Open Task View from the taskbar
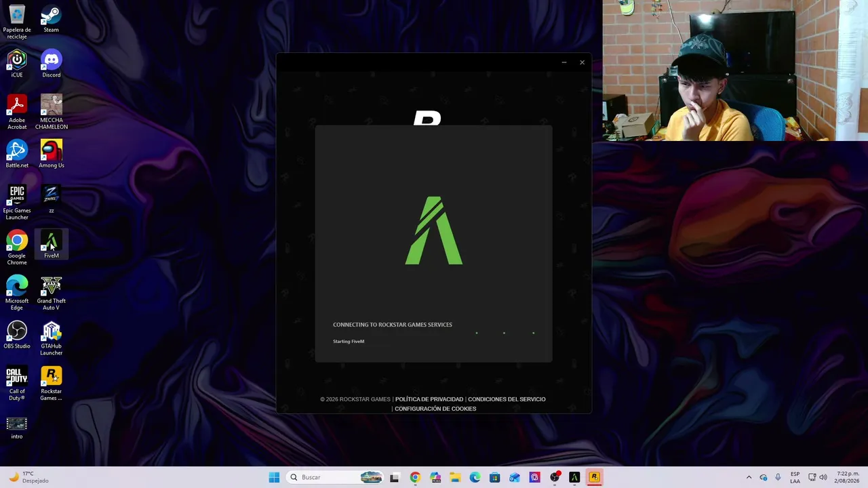This screenshot has height=488, width=868. 395,477
